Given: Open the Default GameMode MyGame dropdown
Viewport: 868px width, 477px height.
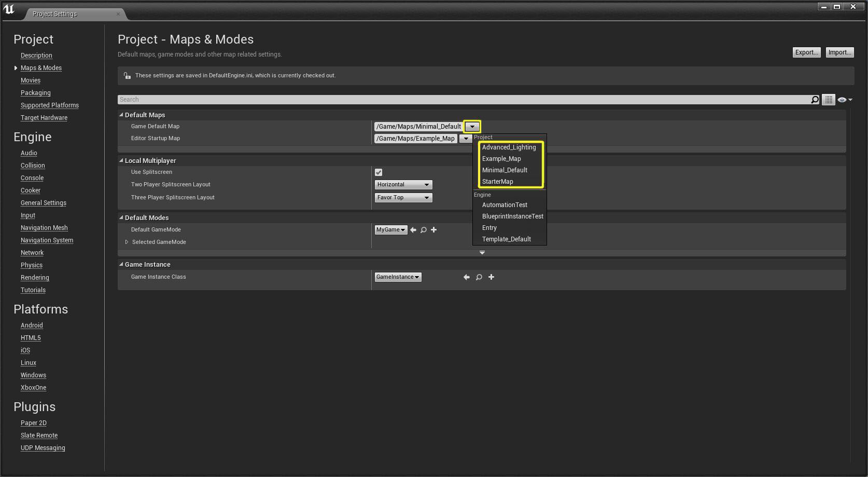Looking at the screenshot, I should tap(391, 230).
